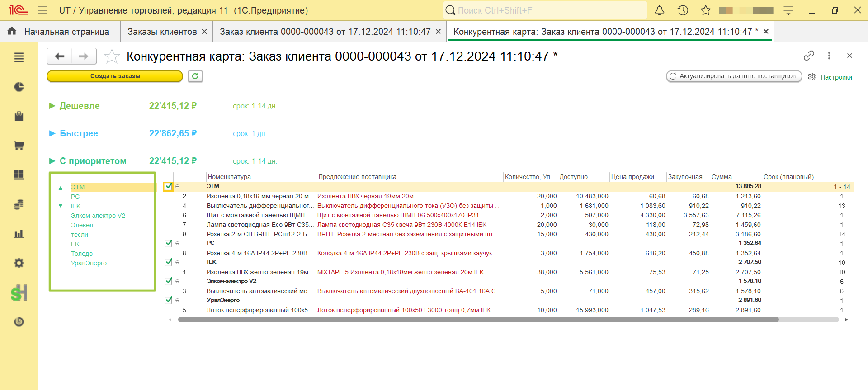The width and height of the screenshot is (868, 390).
Task: Click Создать заказы button
Action: [115, 76]
